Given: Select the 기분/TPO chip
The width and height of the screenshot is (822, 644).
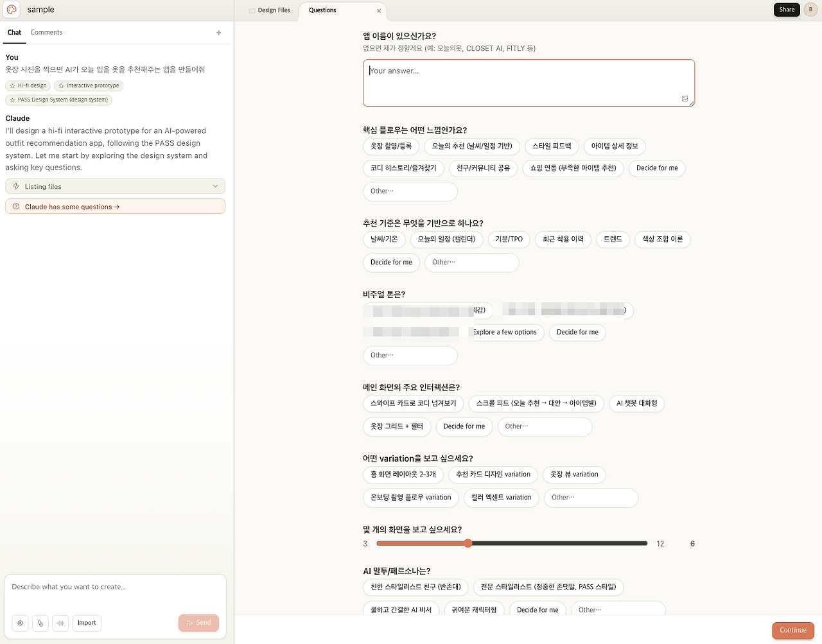Looking at the screenshot, I should [x=509, y=239].
